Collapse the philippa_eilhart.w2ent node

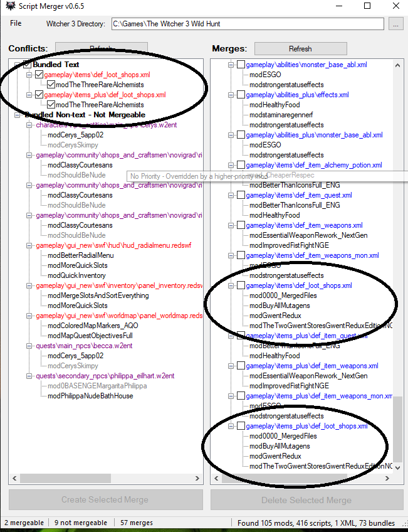(29, 376)
